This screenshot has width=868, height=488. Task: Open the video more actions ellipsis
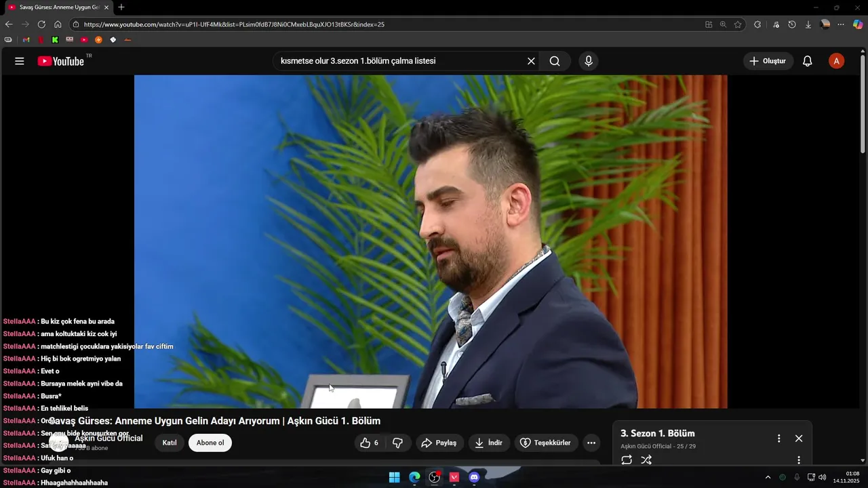pos(591,443)
